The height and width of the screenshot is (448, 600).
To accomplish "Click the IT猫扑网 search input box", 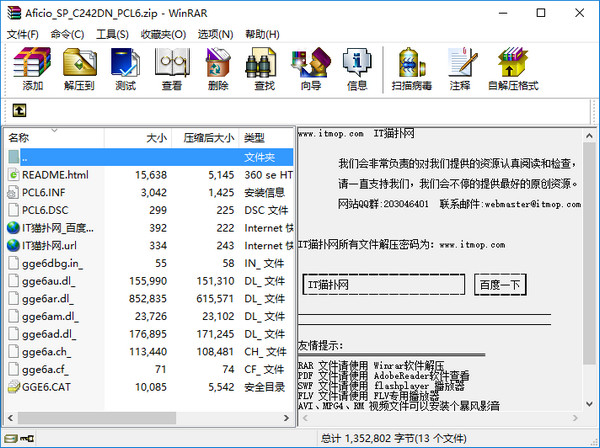I will 384,284.
